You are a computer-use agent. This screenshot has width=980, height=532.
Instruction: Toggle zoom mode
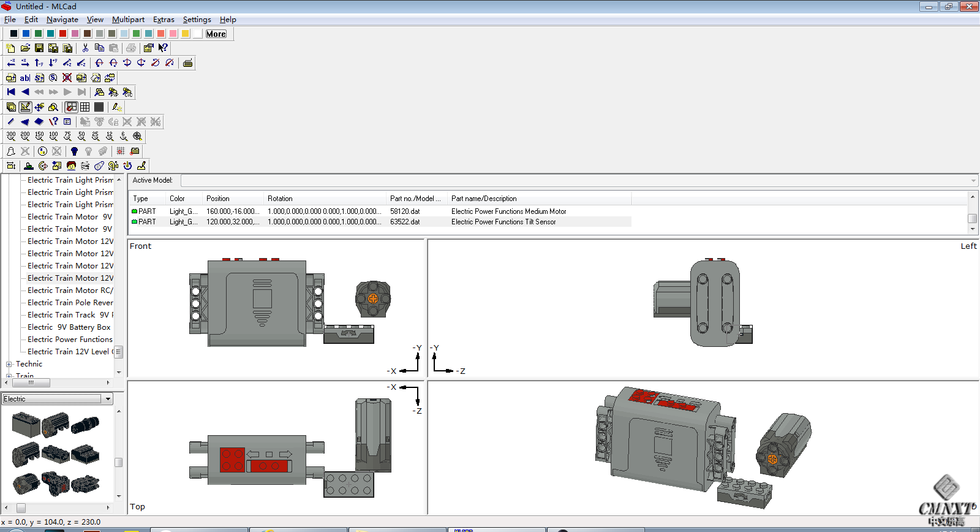click(x=53, y=107)
